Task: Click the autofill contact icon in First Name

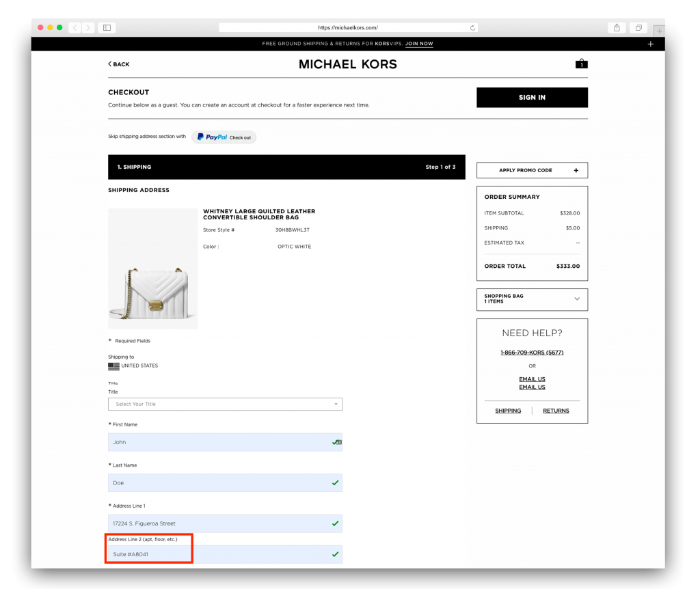Action: [338, 442]
